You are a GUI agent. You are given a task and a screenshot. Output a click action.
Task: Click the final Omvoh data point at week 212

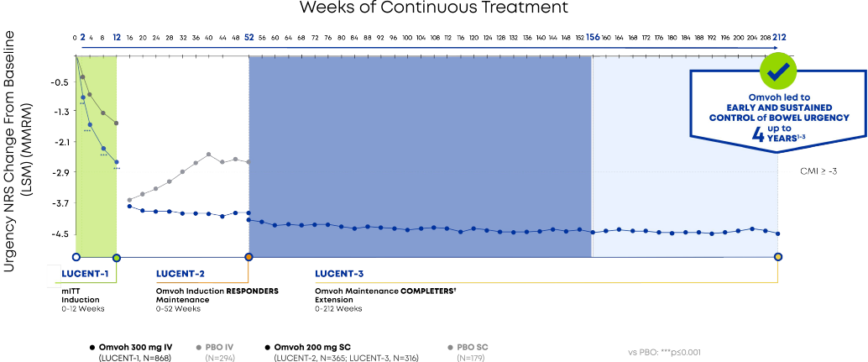[778, 233]
